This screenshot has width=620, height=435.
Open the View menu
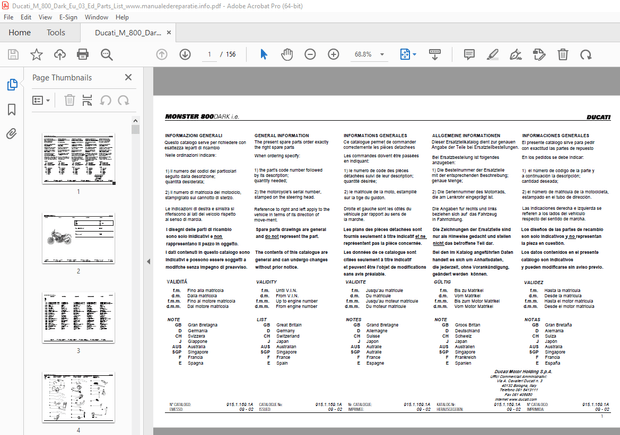[x=45, y=17]
